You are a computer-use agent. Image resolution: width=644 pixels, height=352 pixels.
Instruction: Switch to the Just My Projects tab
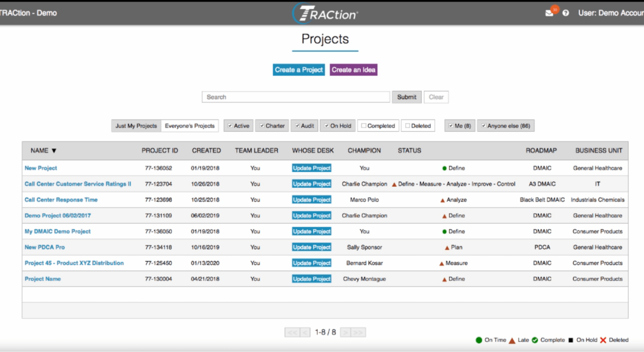click(136, 126)
